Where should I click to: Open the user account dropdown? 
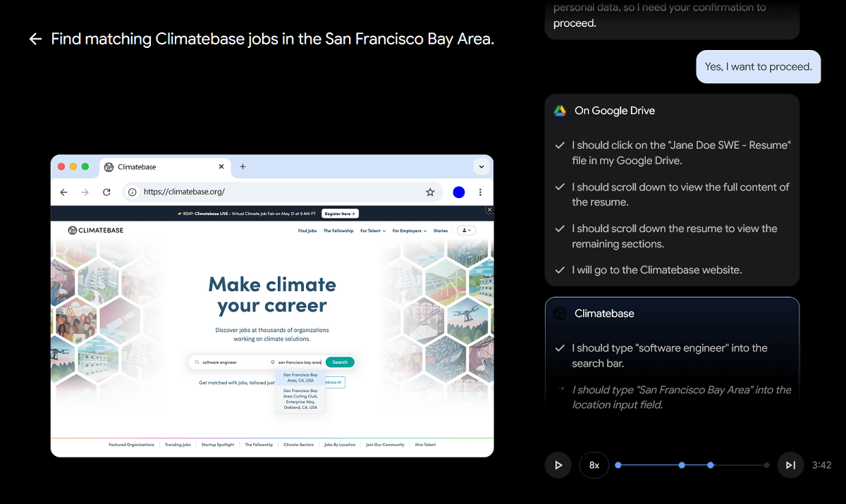(x=467, y=231)
